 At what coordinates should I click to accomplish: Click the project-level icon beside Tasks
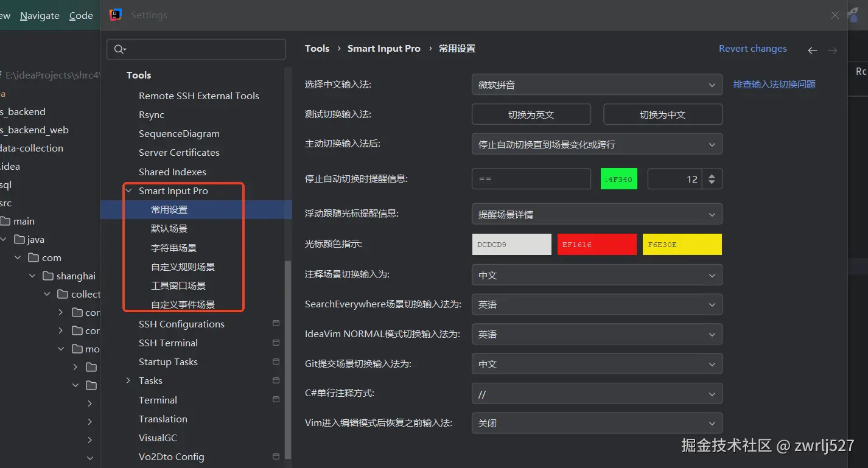[276, 380]
